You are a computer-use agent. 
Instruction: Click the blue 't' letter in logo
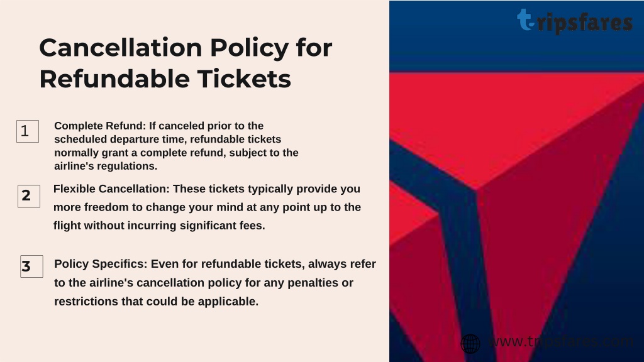pos(526,19)
